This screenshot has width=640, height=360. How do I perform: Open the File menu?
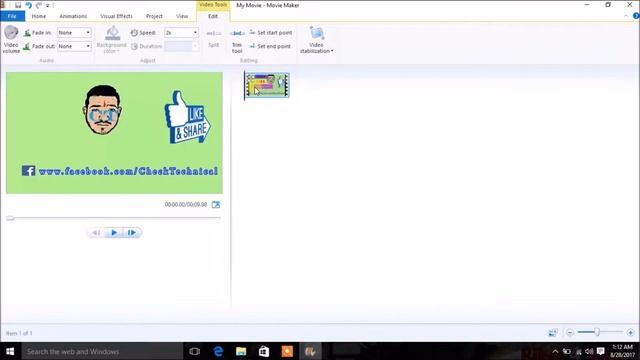point(12,16)
